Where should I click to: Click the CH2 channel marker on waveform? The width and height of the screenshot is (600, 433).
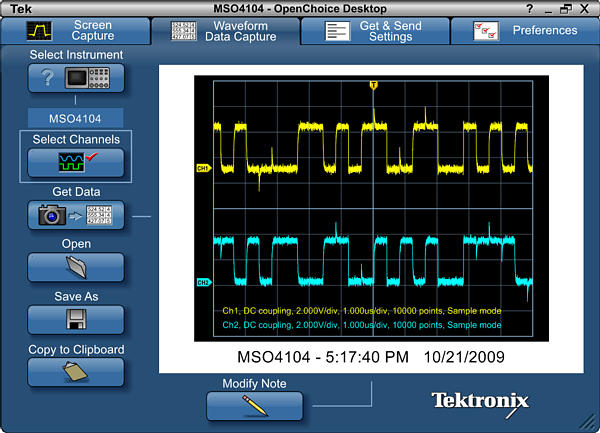[204, 283]
